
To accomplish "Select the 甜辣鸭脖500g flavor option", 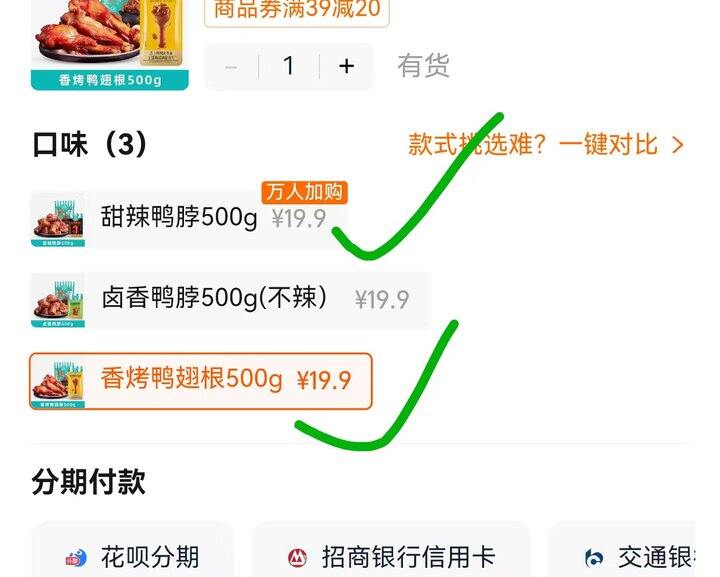I will tap(189, 219).
